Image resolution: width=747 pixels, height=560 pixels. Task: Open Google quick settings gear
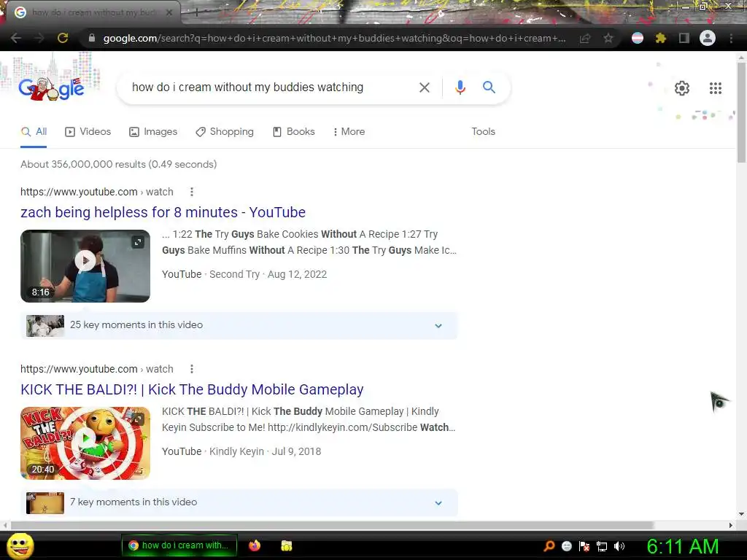[682, 88]
